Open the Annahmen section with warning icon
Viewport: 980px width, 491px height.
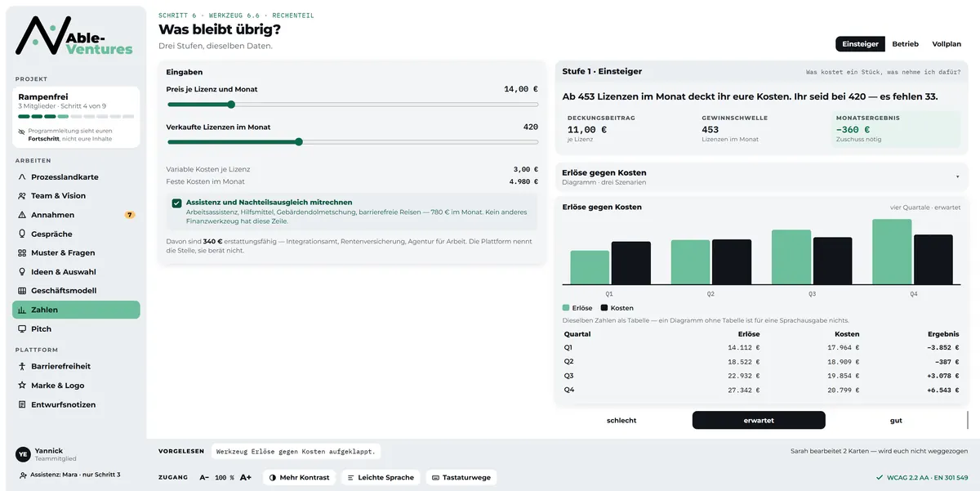76,215
